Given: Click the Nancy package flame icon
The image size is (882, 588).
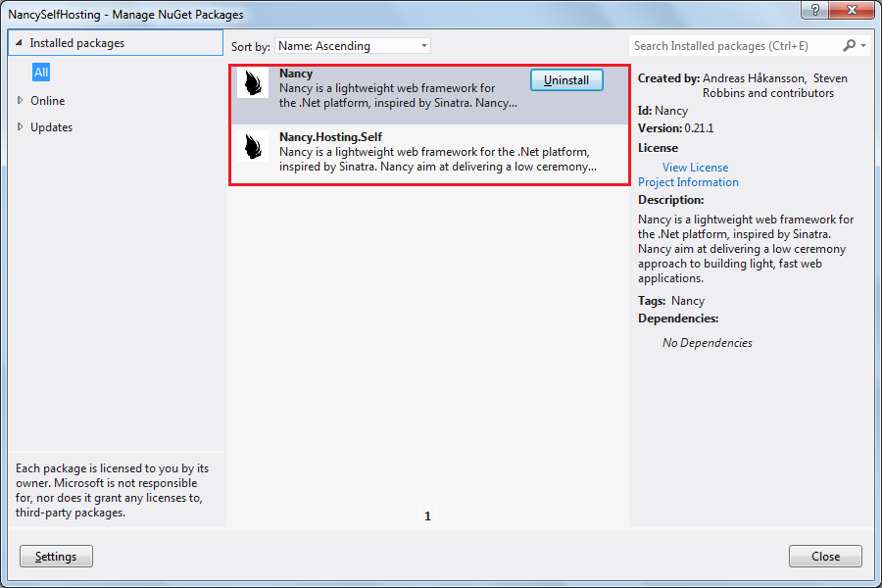Looking at the screenshot, I should 253,83.
